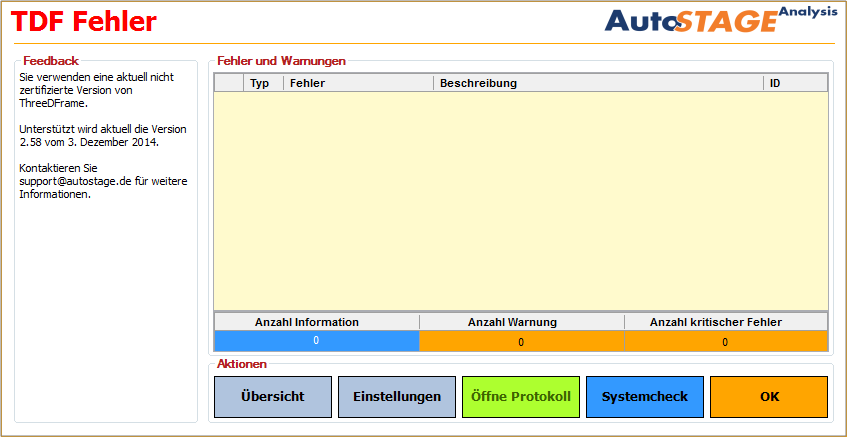Click the red TDF Fehler title
The width and height of the screenshot is (847, 437).
tap(85, 21)
